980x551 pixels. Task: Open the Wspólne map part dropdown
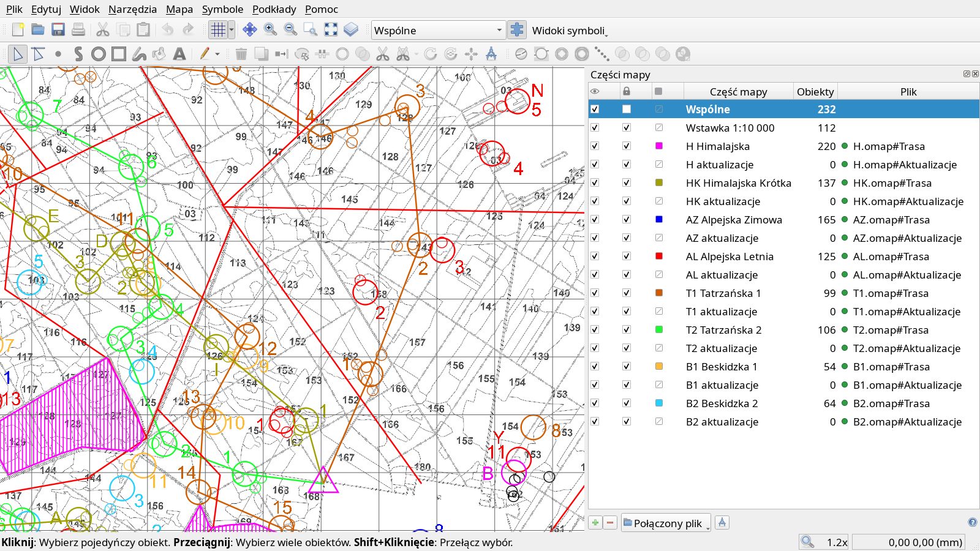[438, 30]
